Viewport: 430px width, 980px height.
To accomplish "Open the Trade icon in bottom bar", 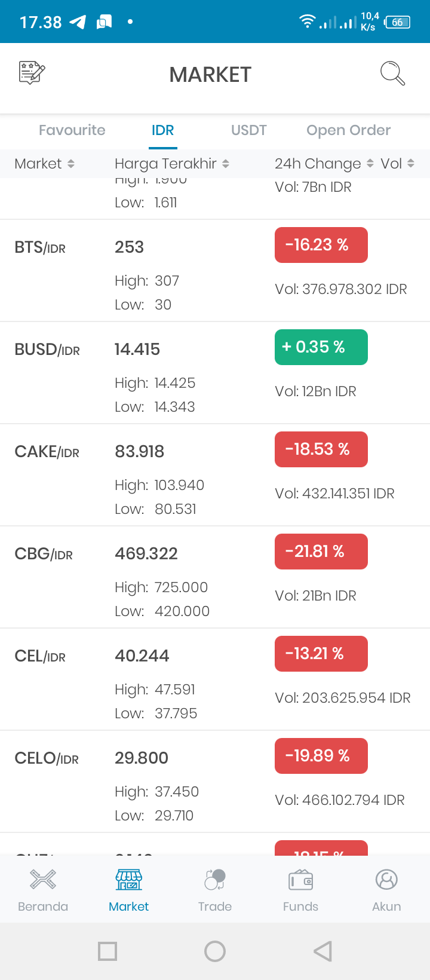I will 215,880.
